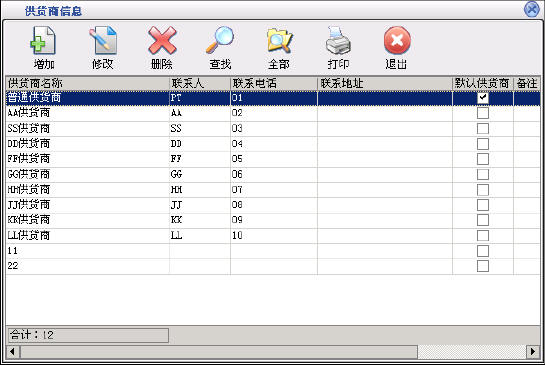Click phone cell 10
The image size is (545, 365).
[x=274, y=235]
